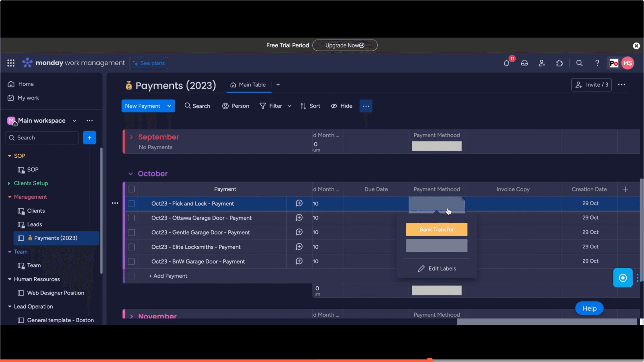The height and width of the screenshot is (362, 644).
Task: Open the HS user avatar menu
Action: (x=628, y=63)
